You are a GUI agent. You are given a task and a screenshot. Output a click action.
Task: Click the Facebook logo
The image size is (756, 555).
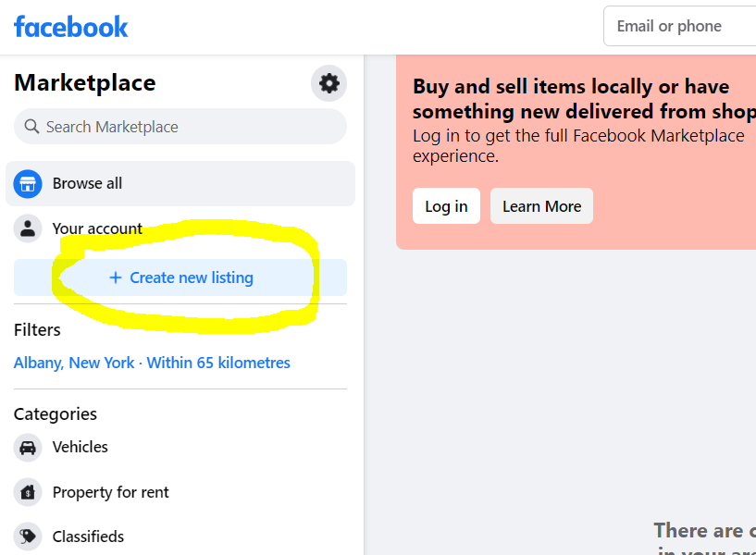pyautogui.click(x=71, y=27)
